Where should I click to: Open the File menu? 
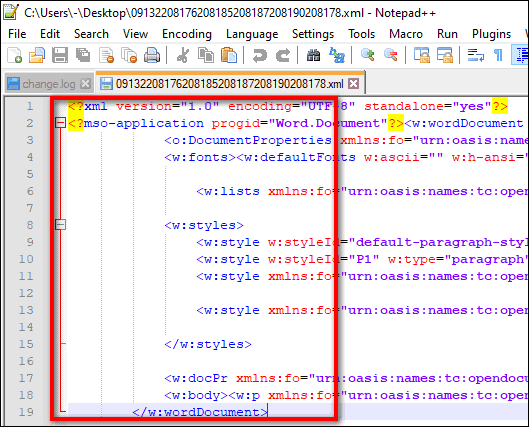point(17,34)
